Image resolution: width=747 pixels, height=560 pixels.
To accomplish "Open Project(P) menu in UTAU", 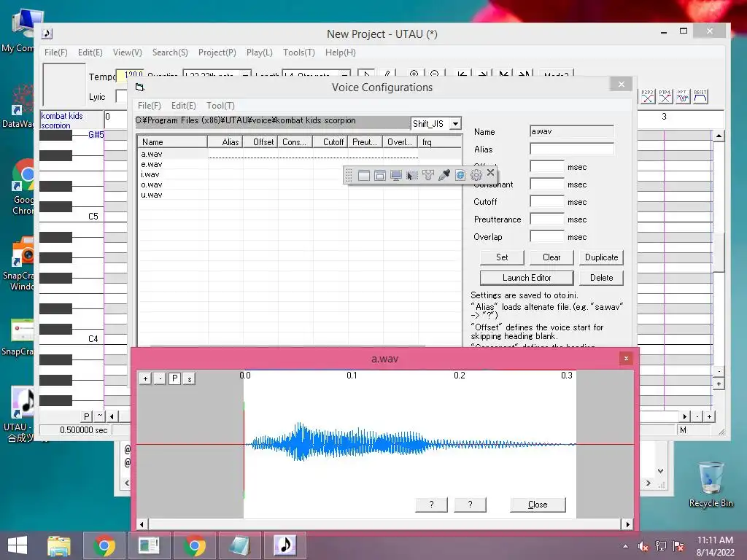I will tap(217, 52).
